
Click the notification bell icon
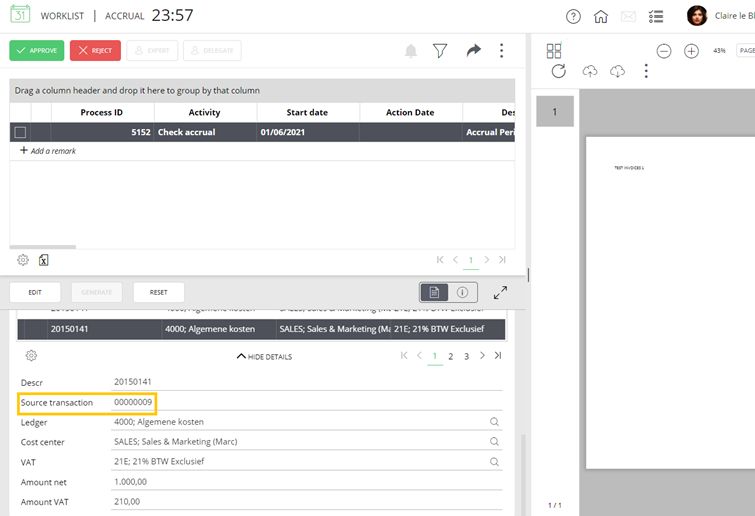411,51
